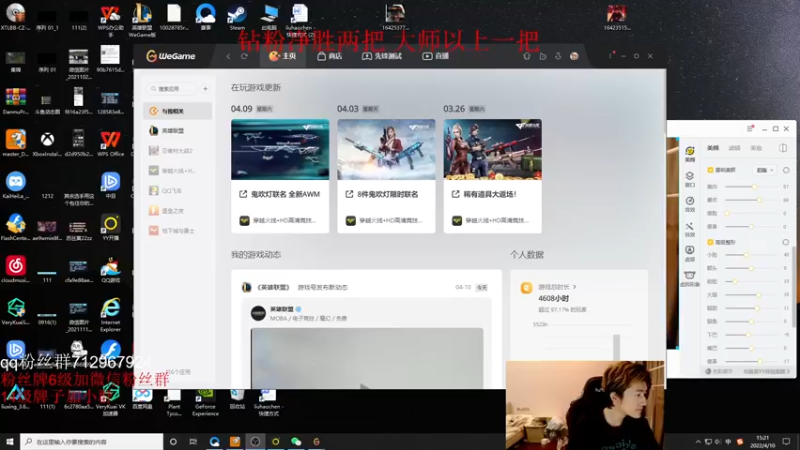Select 英雄联盟 in the WeGame sidebar
This screenshot has height=450, width=800.
coord(178,131)
